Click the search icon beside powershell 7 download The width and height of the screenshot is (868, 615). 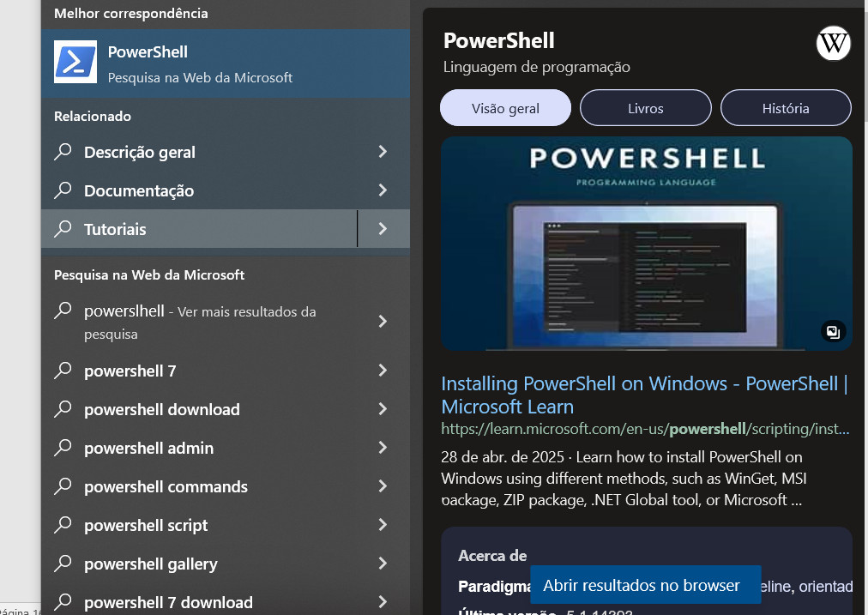[63, 602]
